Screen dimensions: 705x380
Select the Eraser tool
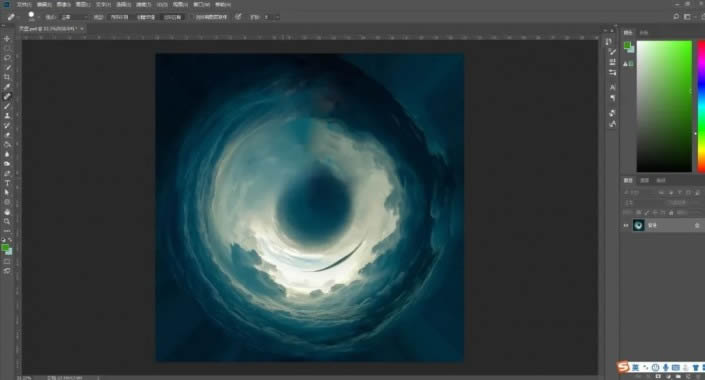point(7,135)
